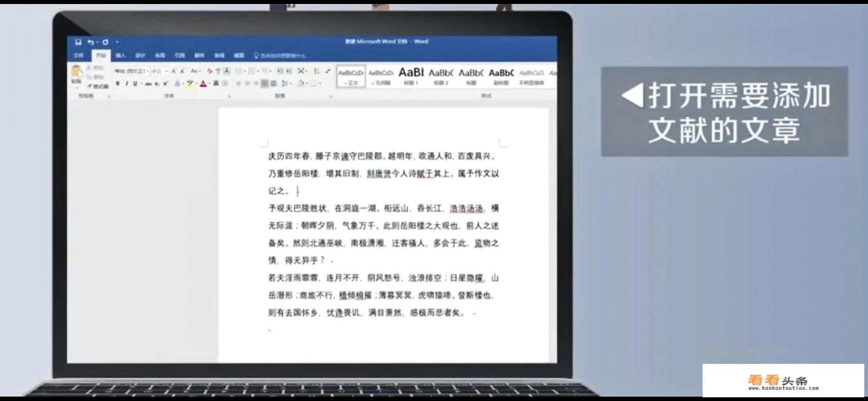This screenshot has height=401, width=868.
Task: Switch to Mailings (邮件) tab
Action: coord(199,56)
